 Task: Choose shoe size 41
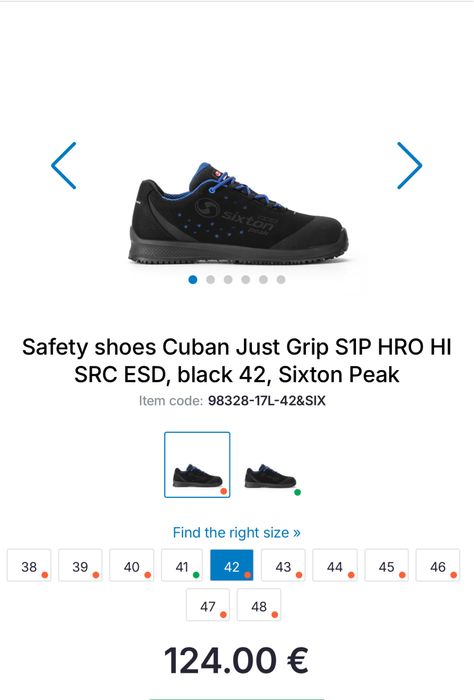pos(182,565)
